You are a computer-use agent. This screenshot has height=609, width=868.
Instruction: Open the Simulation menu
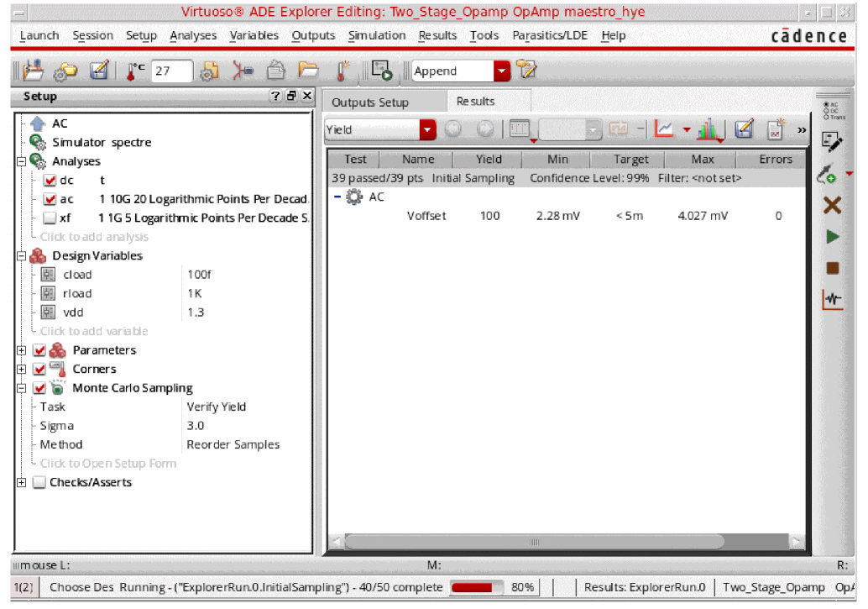[x=377, y=35]
